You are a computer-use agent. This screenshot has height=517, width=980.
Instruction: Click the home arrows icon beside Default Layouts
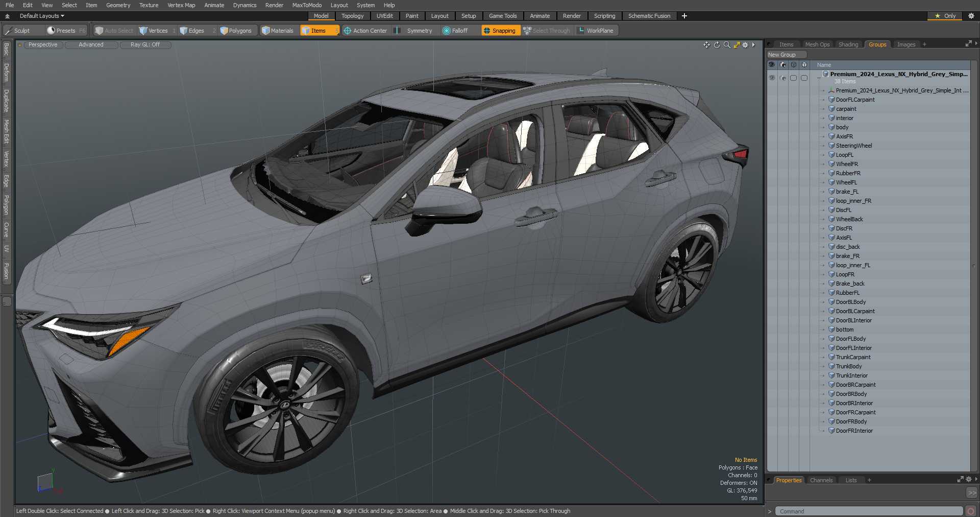(7, 16)
